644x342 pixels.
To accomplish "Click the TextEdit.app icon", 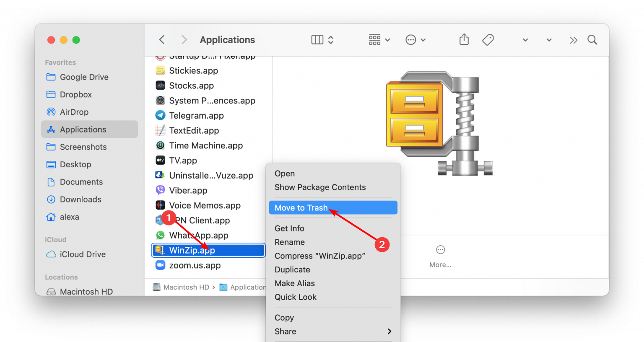I will [160, 130].
